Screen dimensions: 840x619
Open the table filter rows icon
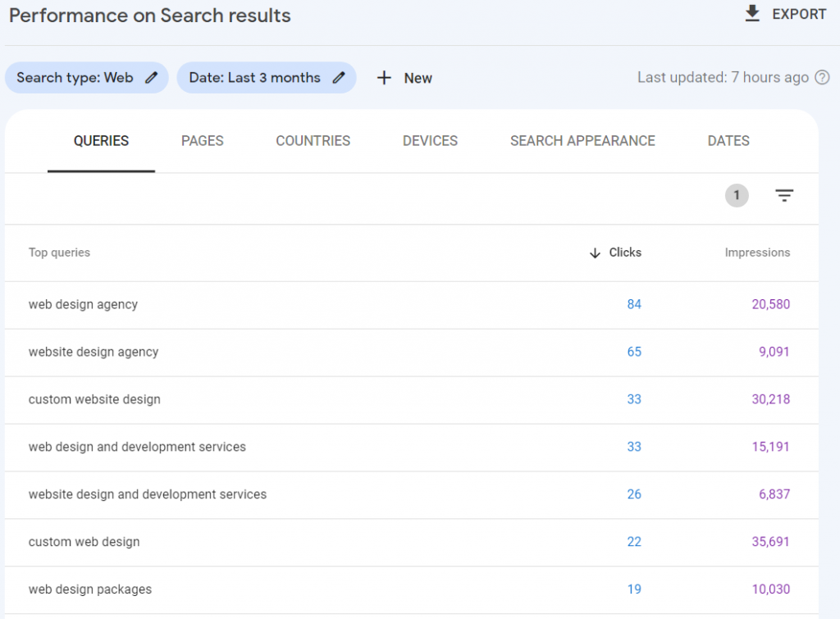pyautogui.click(x=784, y=195)
